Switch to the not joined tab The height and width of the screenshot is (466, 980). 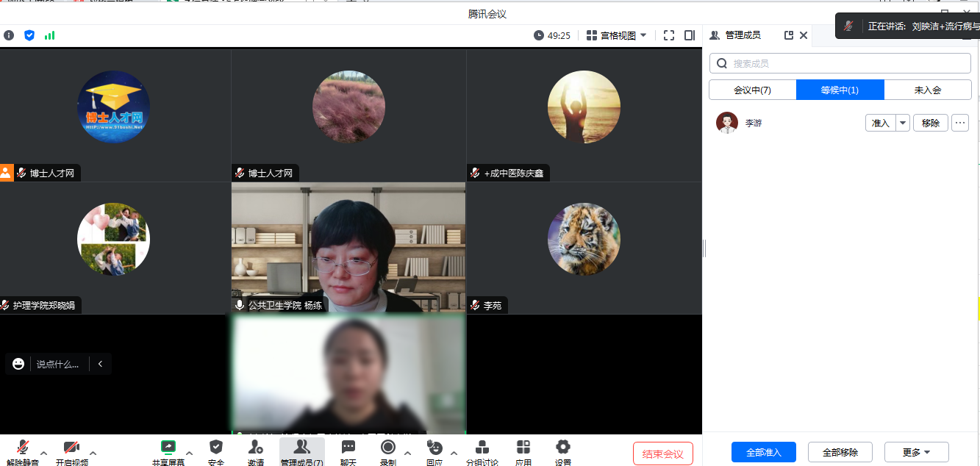click(928, 90)
